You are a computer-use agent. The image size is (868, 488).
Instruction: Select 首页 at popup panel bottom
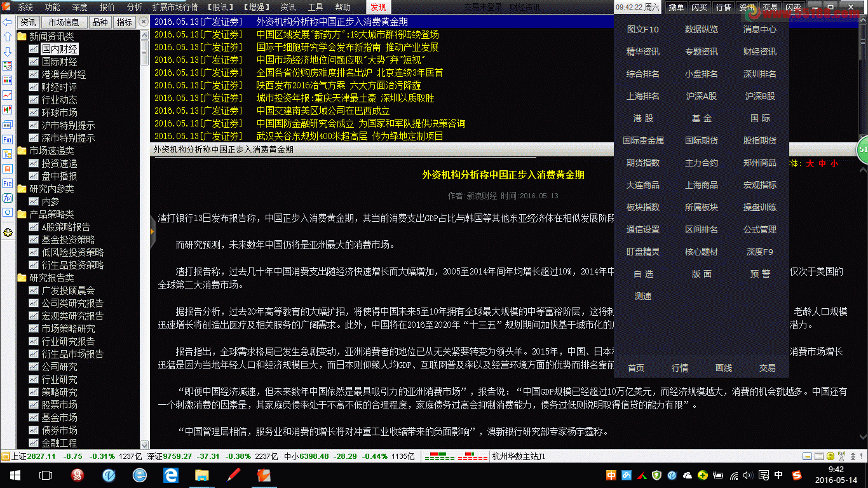[636, 368]
